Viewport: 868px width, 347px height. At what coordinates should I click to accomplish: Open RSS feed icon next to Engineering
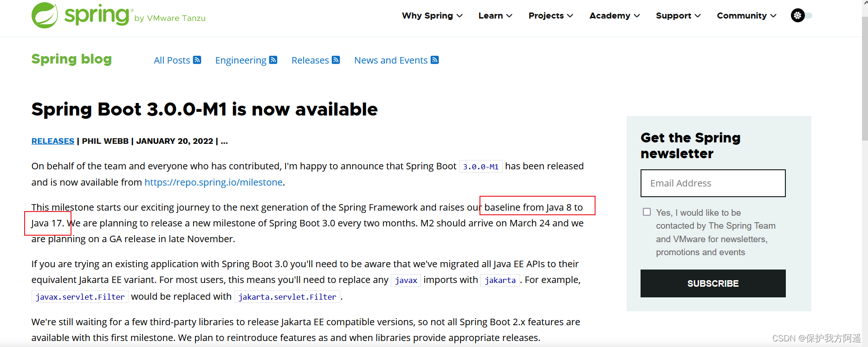tap(273, 60)
